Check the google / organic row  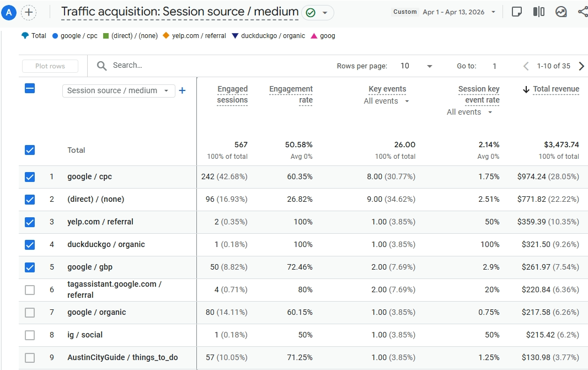(30, 312)
